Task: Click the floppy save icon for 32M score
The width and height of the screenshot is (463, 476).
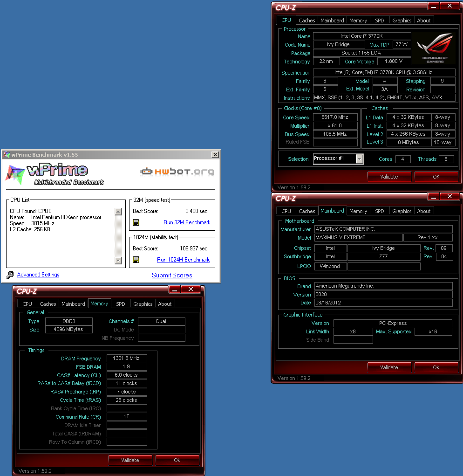Action: click(x=136, y=222)
